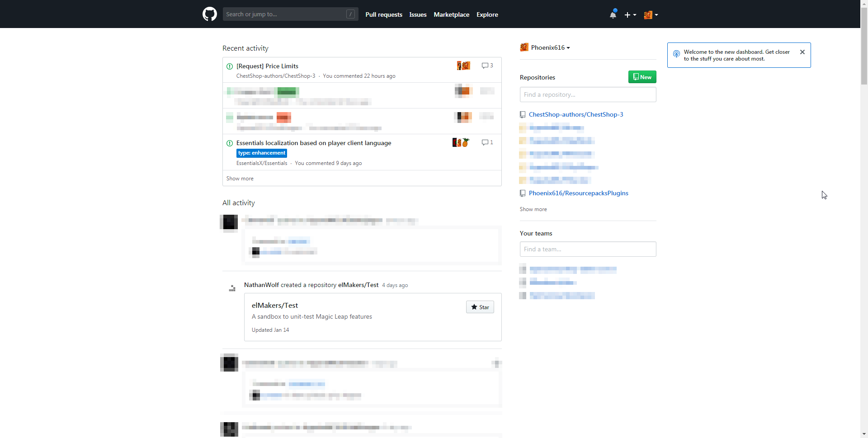Open Explore page
868x438 pixels.
tap(487, 14)
